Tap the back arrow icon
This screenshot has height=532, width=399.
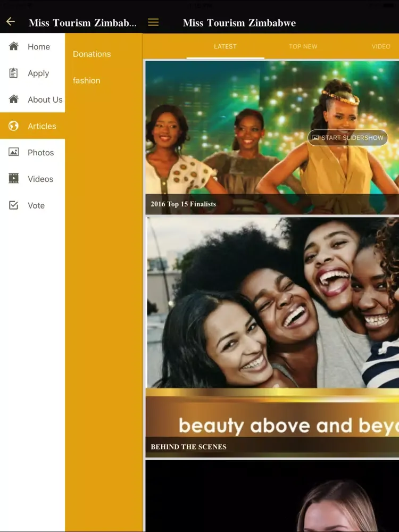11,22
